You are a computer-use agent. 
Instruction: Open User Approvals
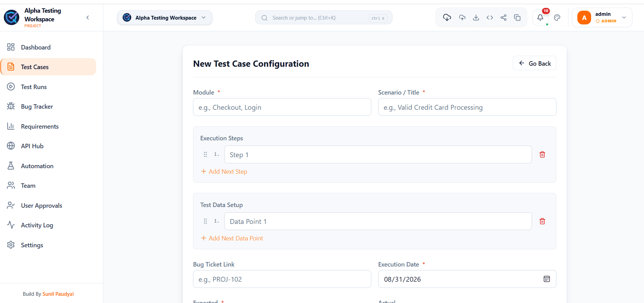[48, 205]
